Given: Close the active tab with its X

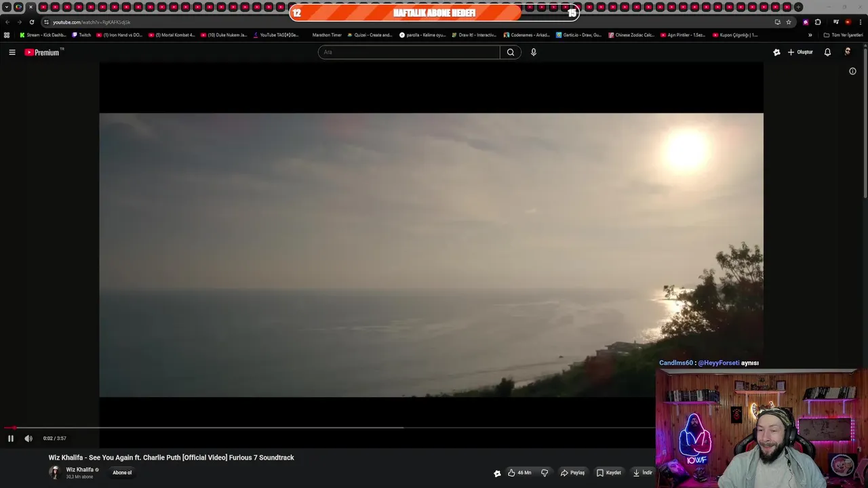Looking at the screenshot, I should tap(31, 7).
